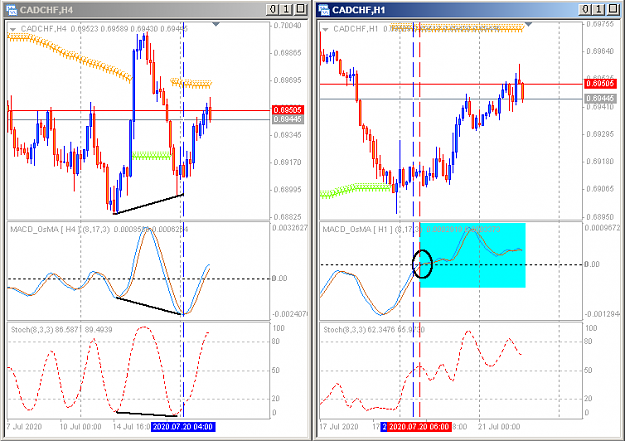Image resolution: width=625 pixels, height=441 pixels.
Task: Expand the H1 chart one-click trading arrow
Action: (325, 29)
